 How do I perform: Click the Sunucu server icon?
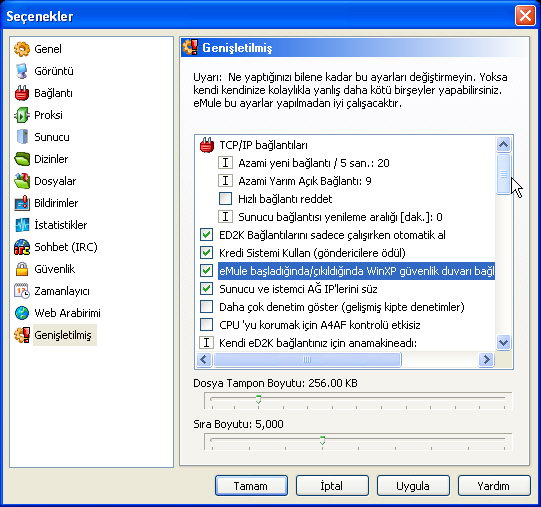click(22, 137)
